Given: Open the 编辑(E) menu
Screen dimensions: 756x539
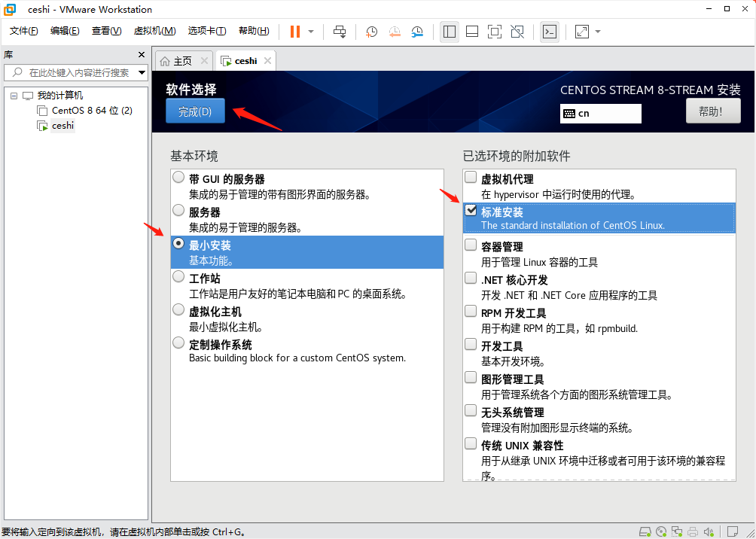Looking at the screenshot, I should point(65,32).
